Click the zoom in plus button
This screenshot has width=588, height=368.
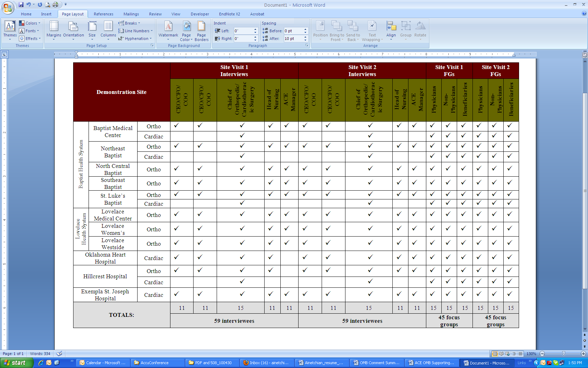(583, 354)
